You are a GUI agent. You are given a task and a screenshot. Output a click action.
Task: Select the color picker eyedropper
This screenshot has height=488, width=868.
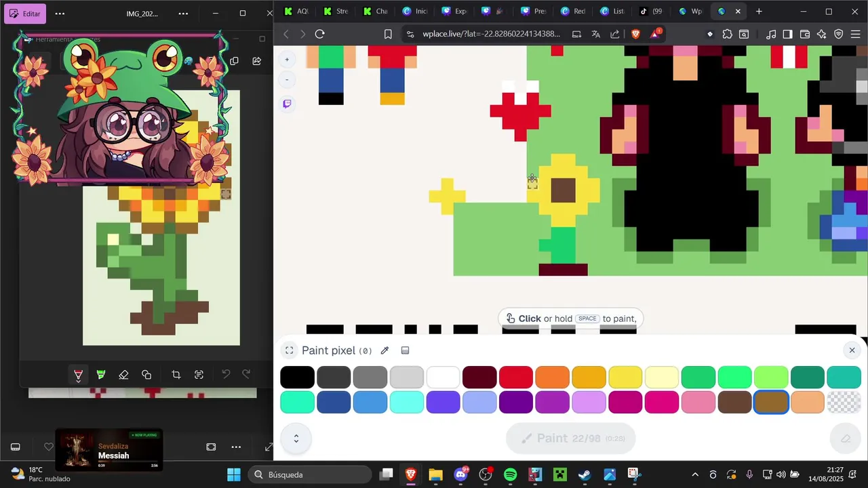point(384,350)
